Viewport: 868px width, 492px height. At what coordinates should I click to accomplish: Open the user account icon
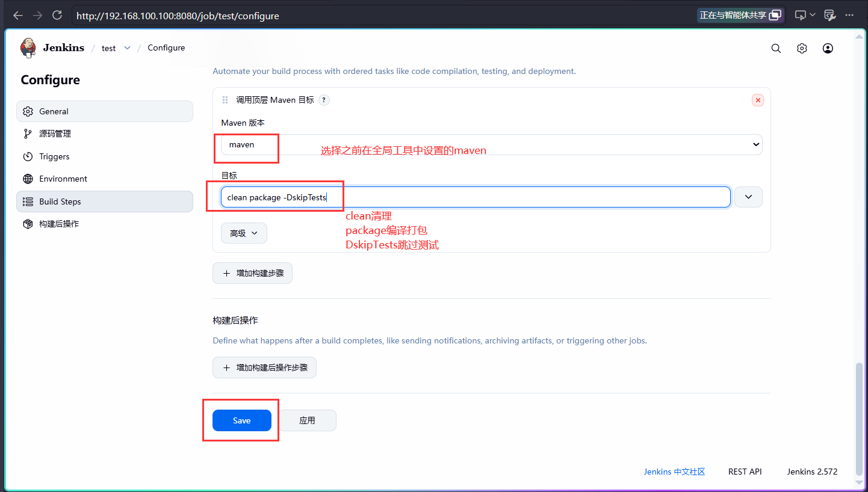[x=828, y=49]
